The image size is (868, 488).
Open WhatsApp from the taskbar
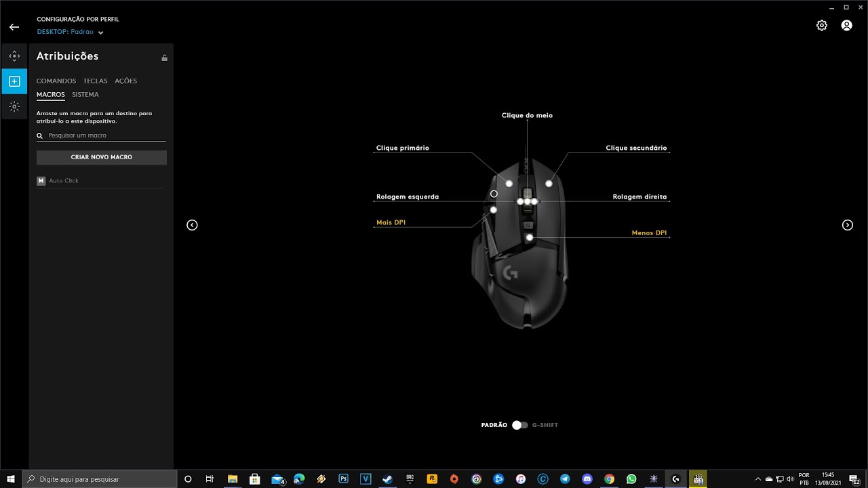coord(631,479)
